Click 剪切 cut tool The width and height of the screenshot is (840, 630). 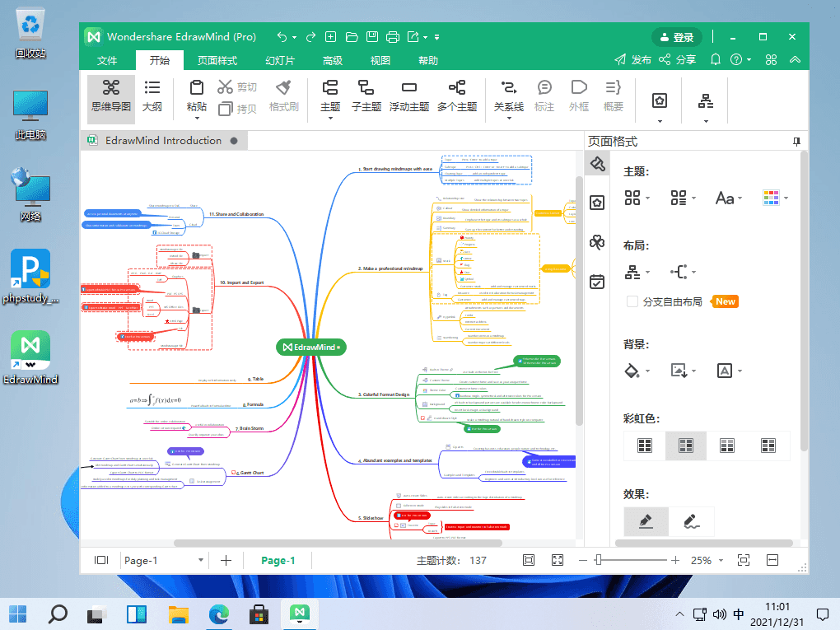coord(237,86)
